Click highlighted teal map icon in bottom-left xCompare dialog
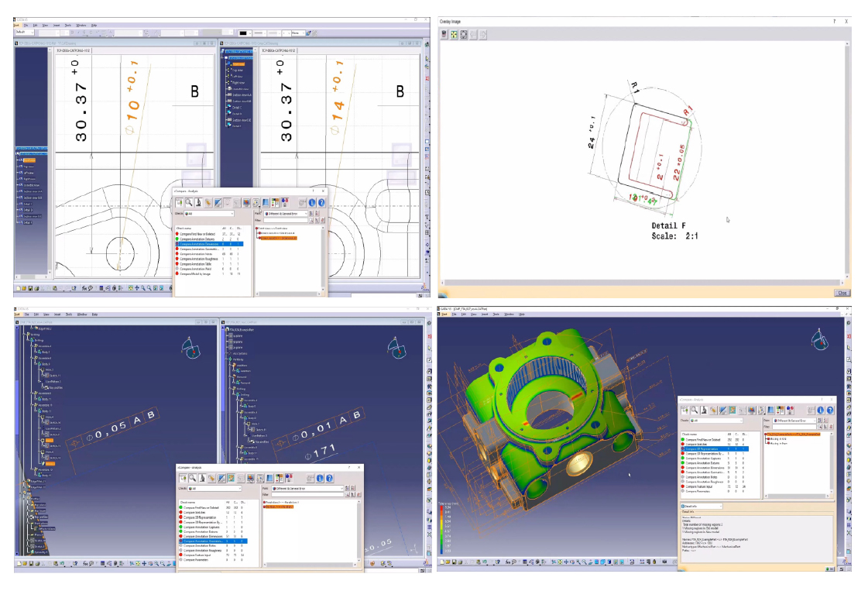The height and width of the screenshot is (591, 868). click(232, 478)
